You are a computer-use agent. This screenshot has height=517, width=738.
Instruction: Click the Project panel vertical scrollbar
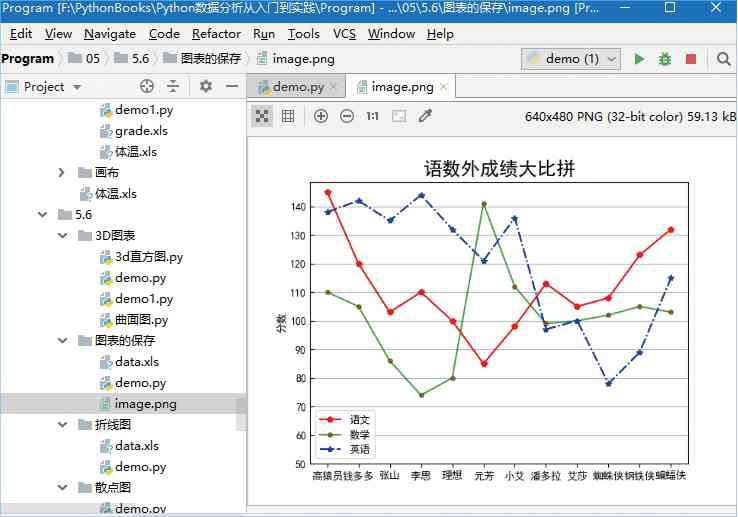241,413
